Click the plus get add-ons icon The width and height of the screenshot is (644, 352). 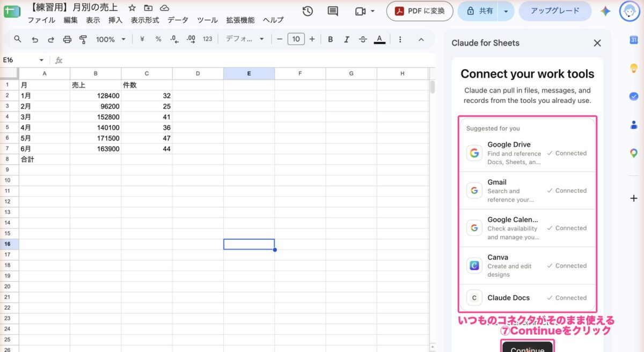pyautogui.click(x=634, y=198)
